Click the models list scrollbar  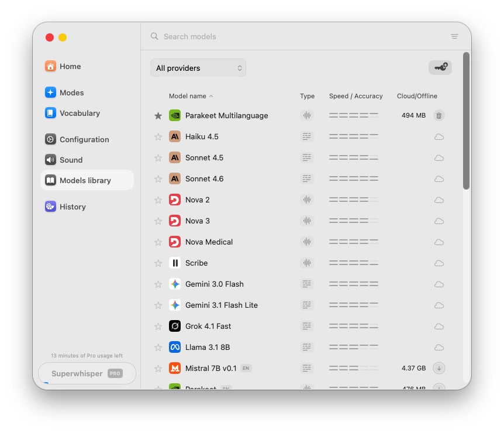(467, 121)
